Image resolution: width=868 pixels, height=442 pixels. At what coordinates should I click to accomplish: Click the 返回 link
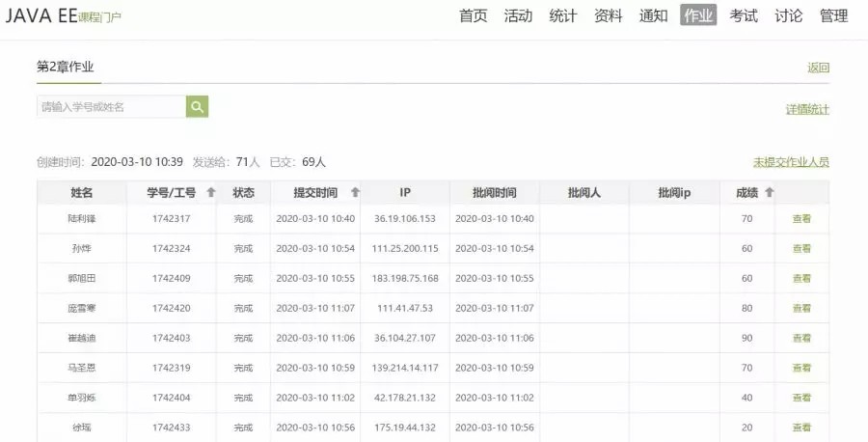coord(818,69)
